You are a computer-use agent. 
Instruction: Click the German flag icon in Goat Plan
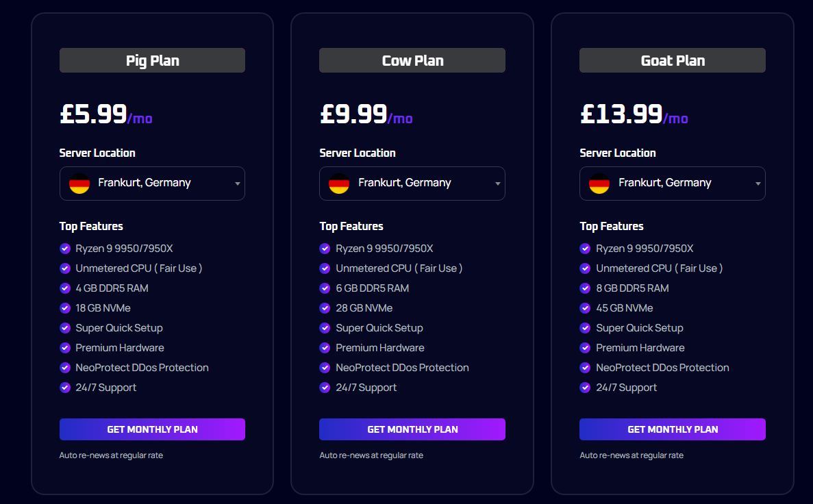coord(599,184)
